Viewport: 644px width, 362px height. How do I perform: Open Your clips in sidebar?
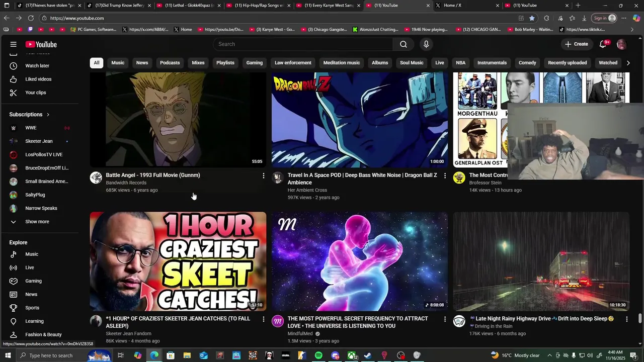point(35,93)
